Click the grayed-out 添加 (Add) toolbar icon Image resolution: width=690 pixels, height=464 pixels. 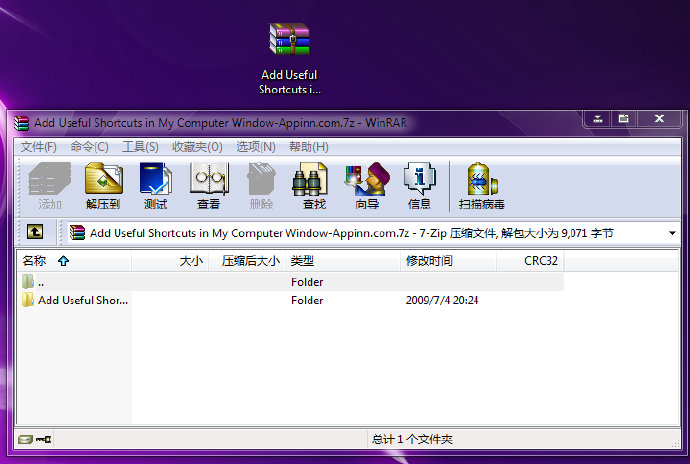pyautogui.click(x=49, y=185)
